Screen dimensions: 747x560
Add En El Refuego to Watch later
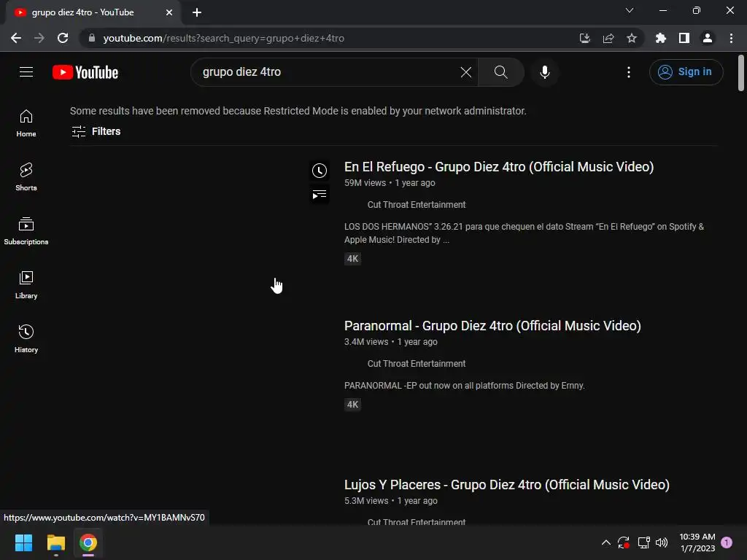pos(320,171)
